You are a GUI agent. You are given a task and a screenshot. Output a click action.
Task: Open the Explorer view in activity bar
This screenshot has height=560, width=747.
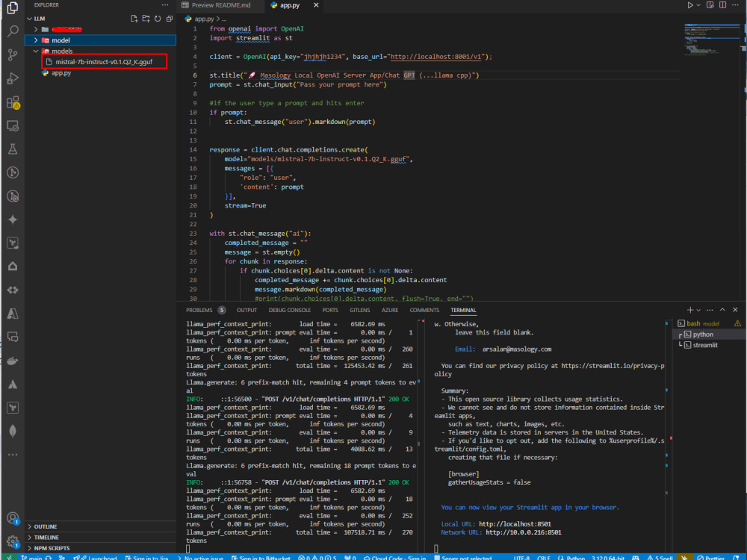coord(13,7)
